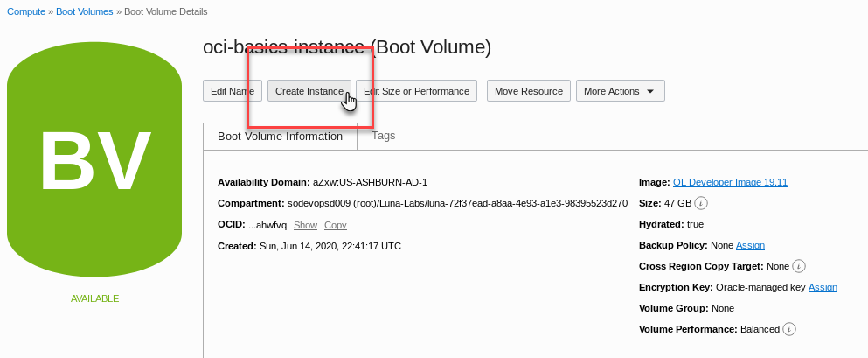868x358 pixels.
Task: Copy the OCID value
Action: pos(336,225)
